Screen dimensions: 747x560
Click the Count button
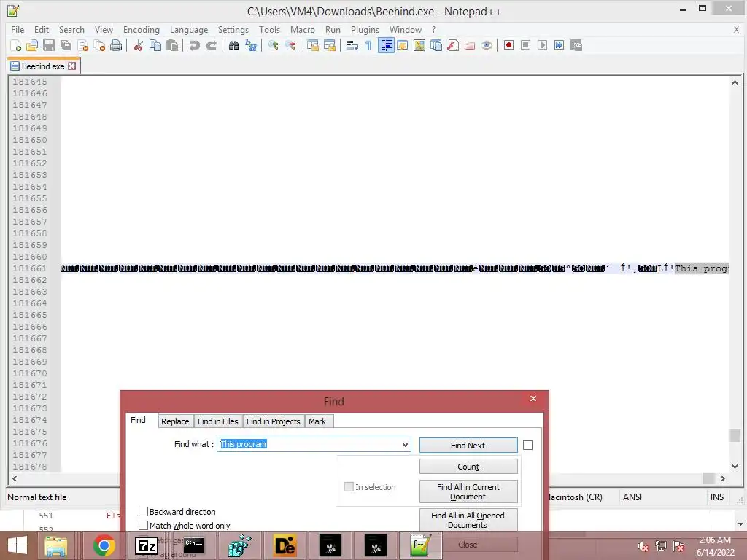click(x=468, y=467)
